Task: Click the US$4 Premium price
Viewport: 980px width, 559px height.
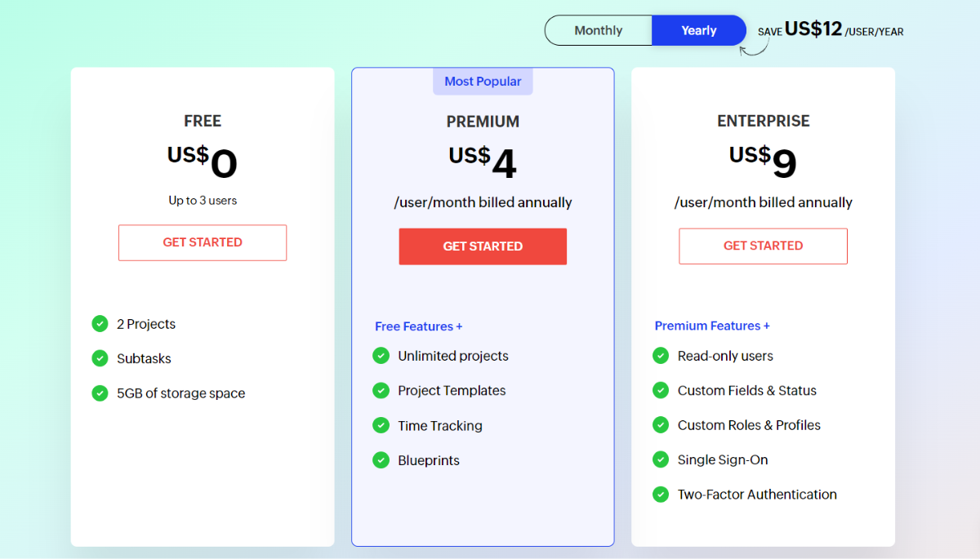Action: [x=483, y=160]
